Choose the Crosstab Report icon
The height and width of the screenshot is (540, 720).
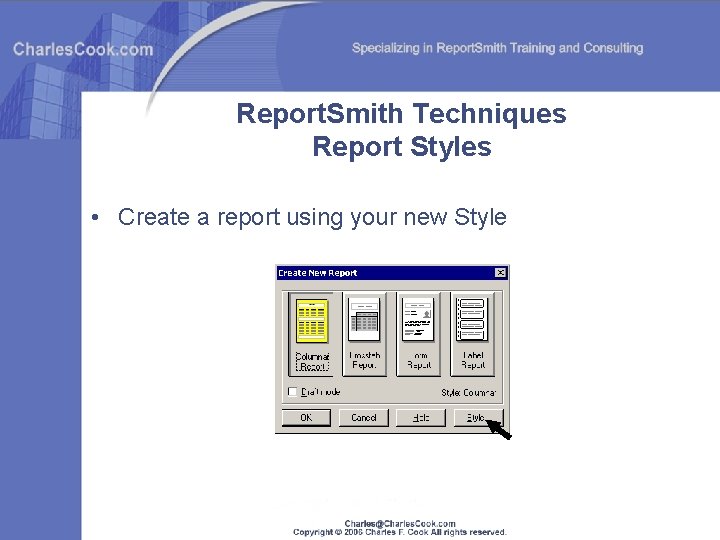click(x=365, y=334)
